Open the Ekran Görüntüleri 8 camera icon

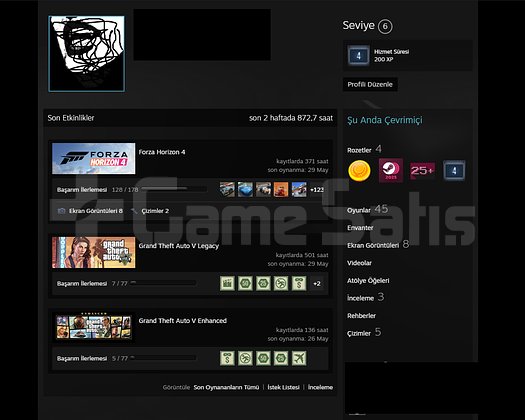pos(61,211)
